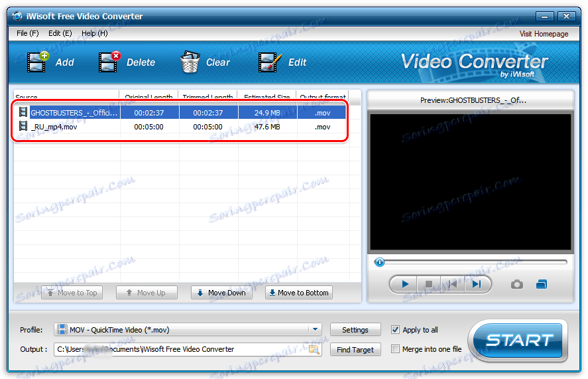This screenshot has height=379, width=588.
Task: Click Move to Top button
Action: click(72, 293)
